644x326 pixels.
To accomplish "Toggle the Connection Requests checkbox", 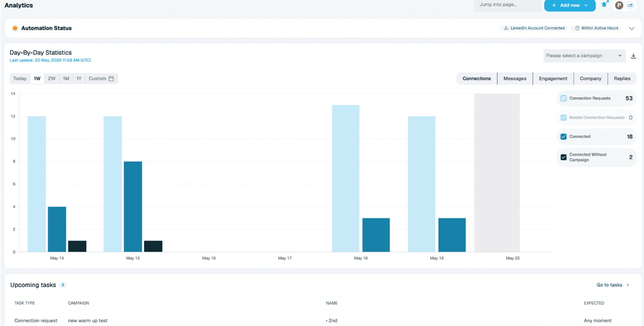I will (x=563, y=98).
